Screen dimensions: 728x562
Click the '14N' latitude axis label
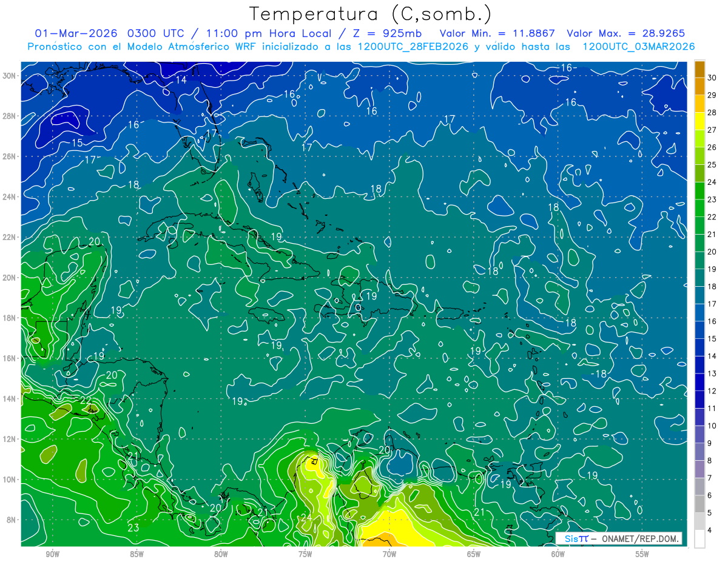(10, 399)
